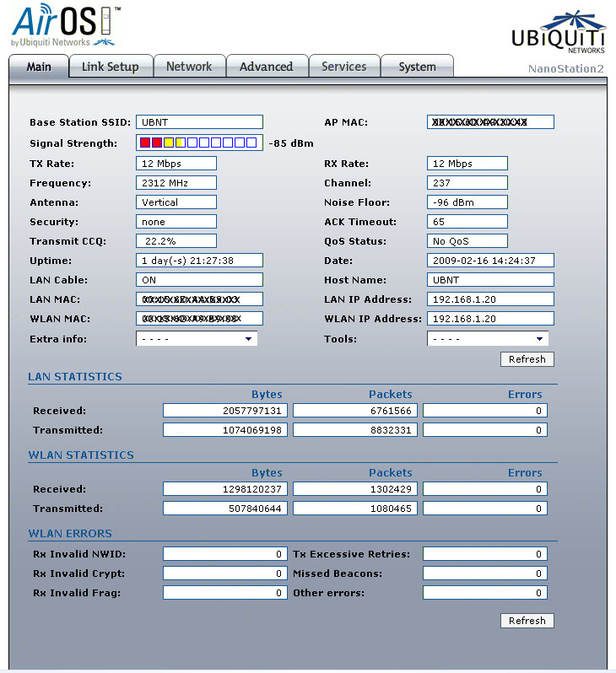Viewport: 616px width, 673px height.
Task: Open the Services tab
Action: (x=344, y=67)
